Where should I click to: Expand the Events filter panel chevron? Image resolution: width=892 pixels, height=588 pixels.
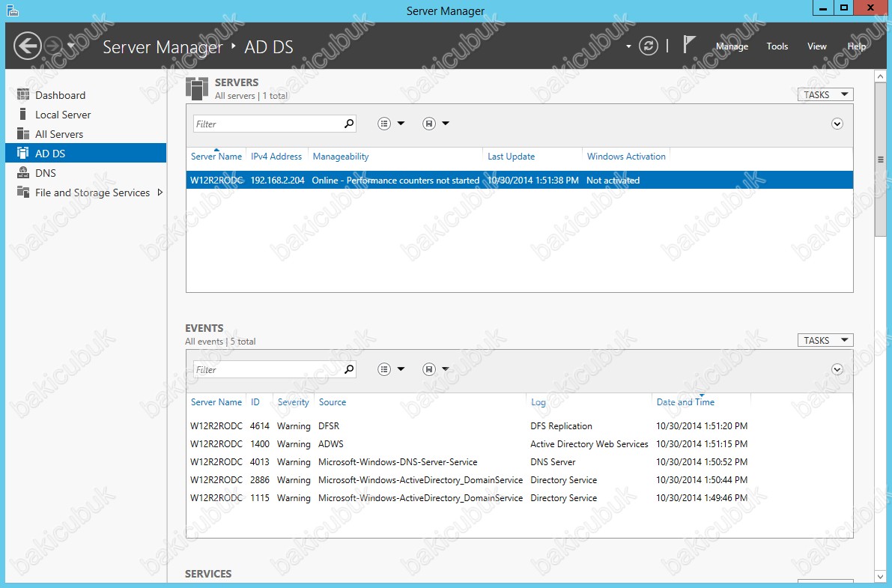[x=837, y=369]
